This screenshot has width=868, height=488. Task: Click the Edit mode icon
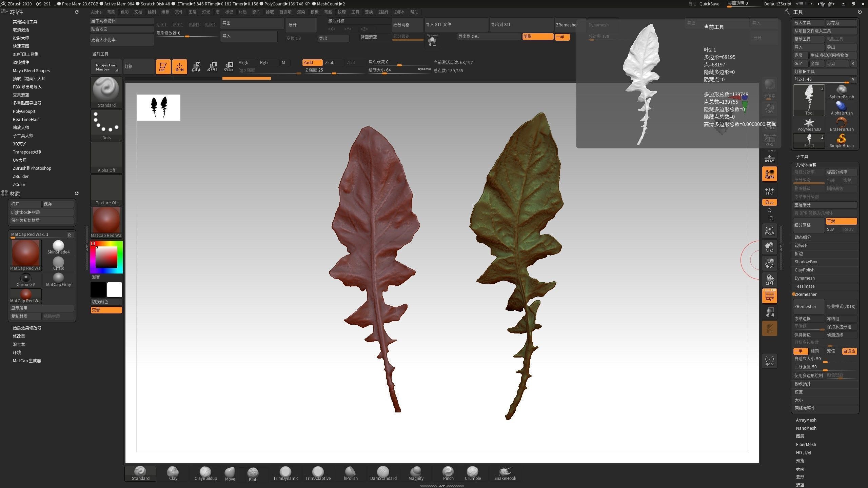163,66
